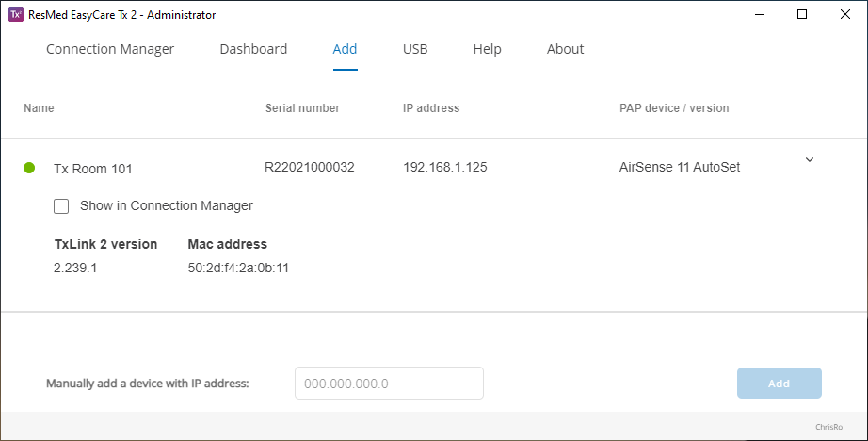The height and width of the screenshot is (441, 868).
Task: Click the IP address column header
Action: coord(431,108)
